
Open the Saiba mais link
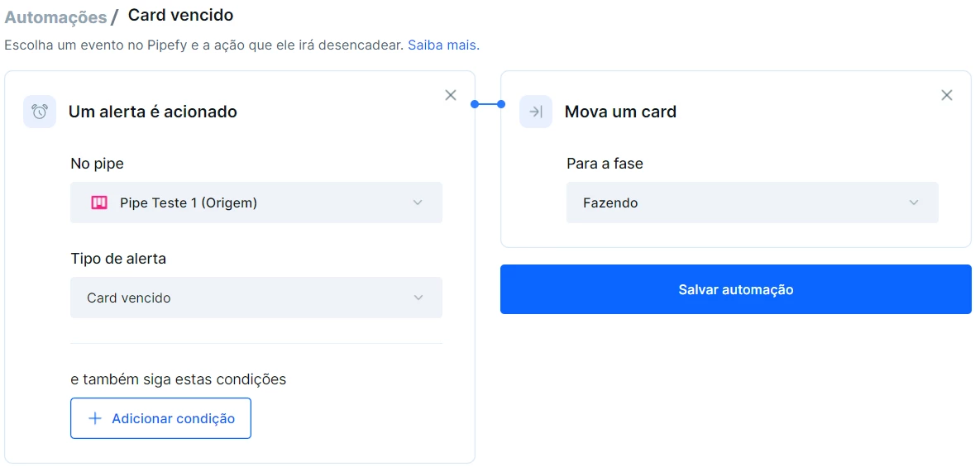[444, 45]
